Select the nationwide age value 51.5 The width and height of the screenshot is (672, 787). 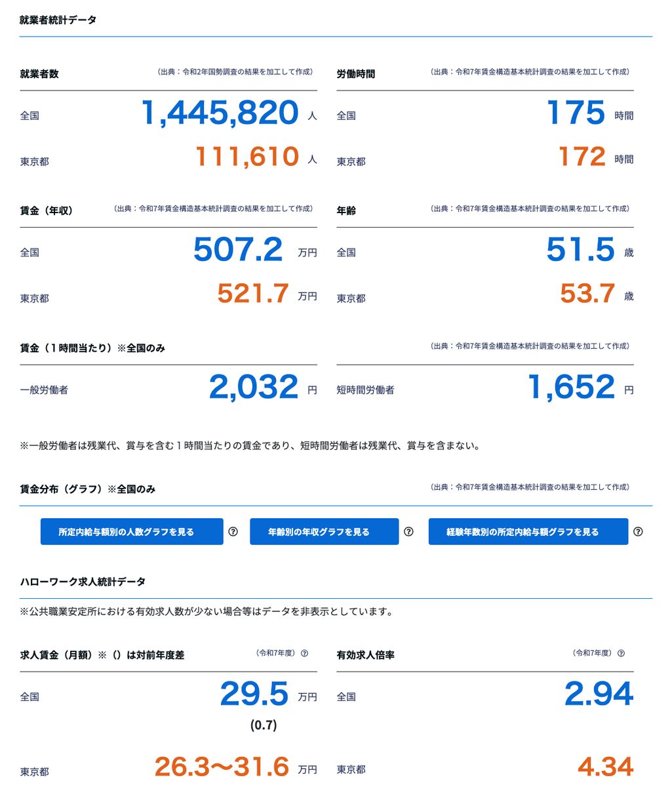[581, 250]
